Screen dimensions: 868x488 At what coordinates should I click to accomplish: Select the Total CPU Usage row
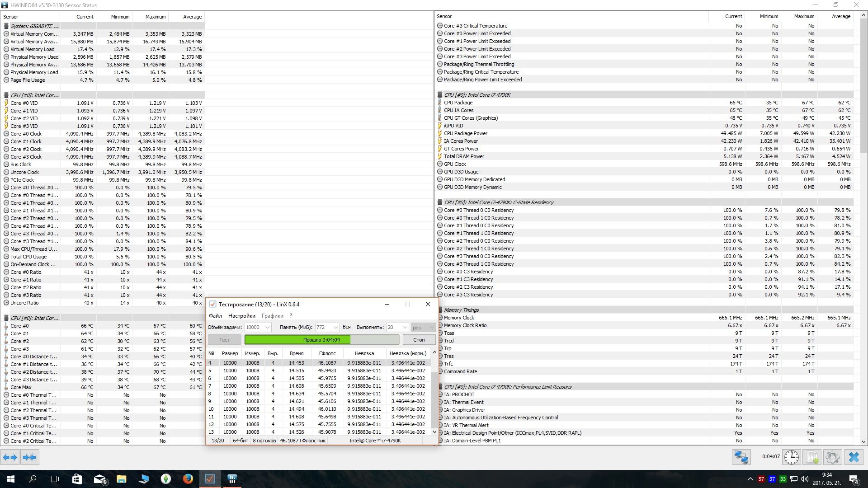coord(104,257)
